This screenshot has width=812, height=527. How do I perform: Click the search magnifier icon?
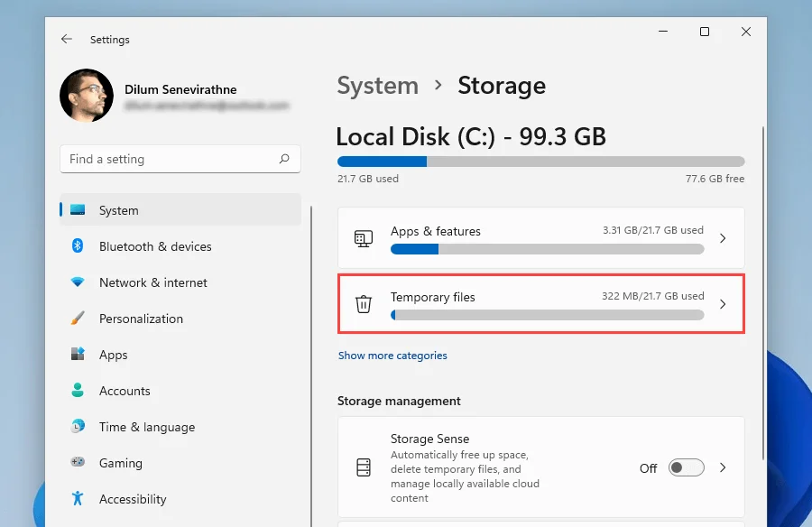click(284, 159)
